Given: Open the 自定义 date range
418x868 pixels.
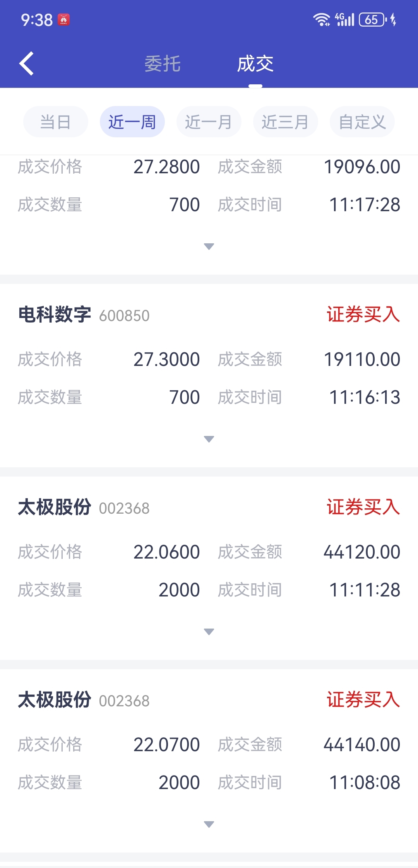Looking at the screenshot, I should 362,122.
